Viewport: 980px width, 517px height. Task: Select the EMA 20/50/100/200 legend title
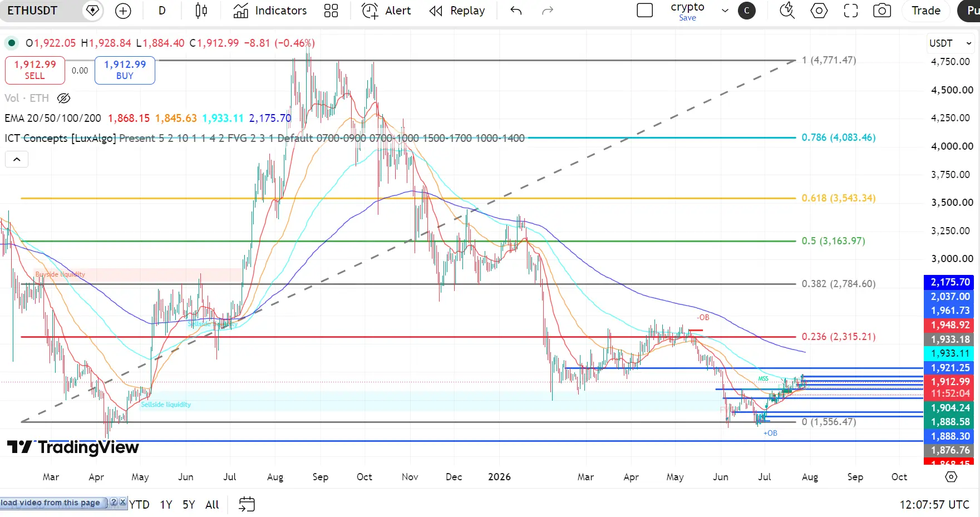(x=53, y=118)
